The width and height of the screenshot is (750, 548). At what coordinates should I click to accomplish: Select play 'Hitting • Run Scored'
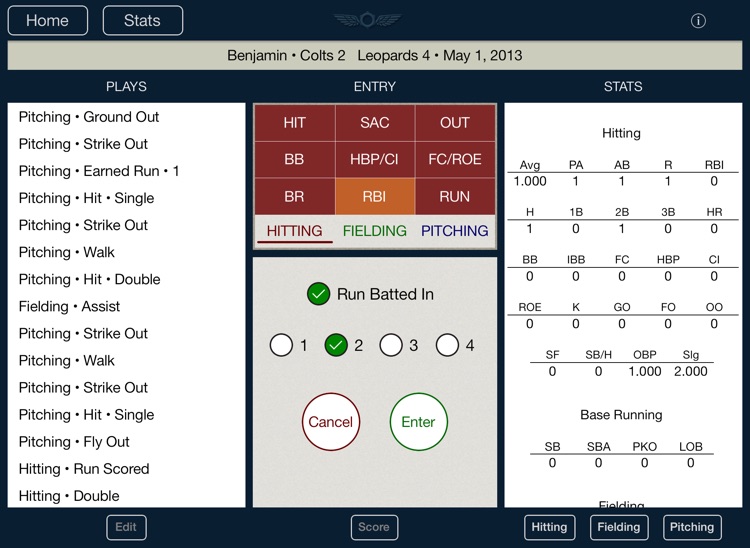pyautogui.click(x=126, y=469)
